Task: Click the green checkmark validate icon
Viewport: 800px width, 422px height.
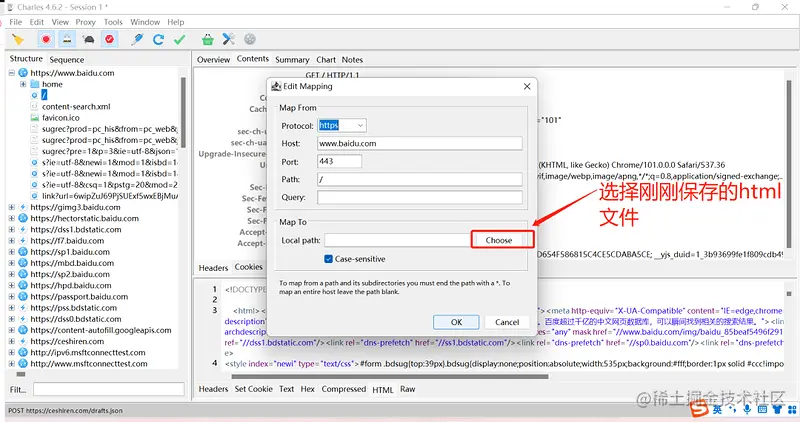Action: pos(180,39)
